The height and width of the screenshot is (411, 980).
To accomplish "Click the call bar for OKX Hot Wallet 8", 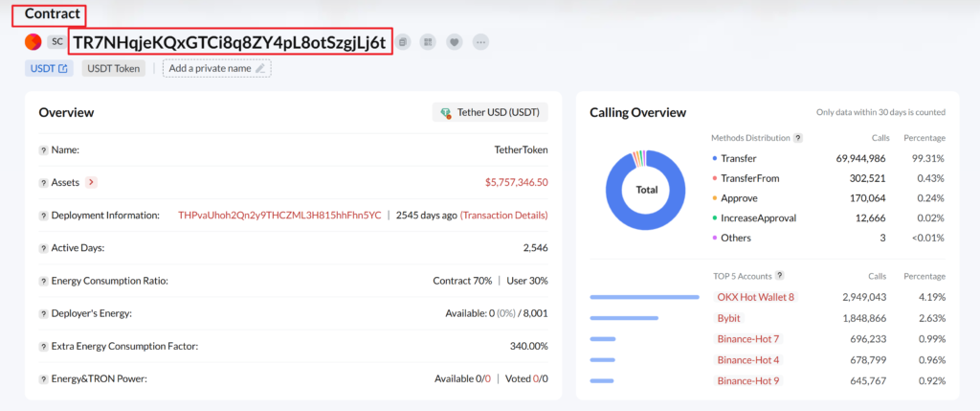I will coord(644,297).
